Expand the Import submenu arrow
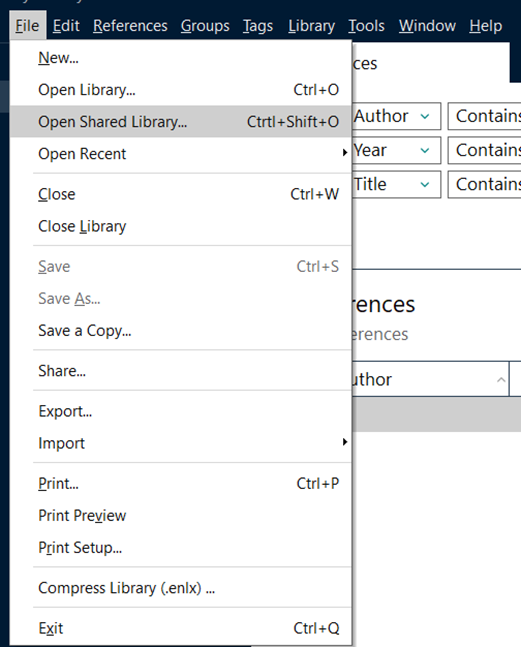 click(345, 442)
